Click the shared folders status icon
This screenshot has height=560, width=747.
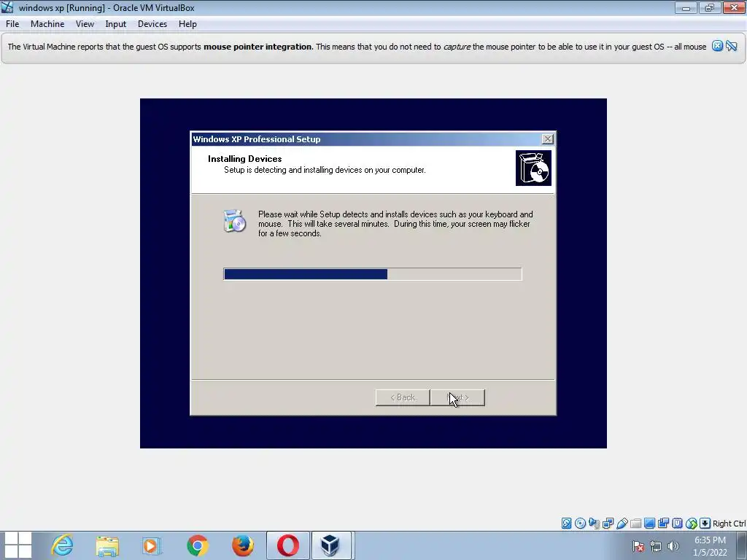tap(635, 524)
